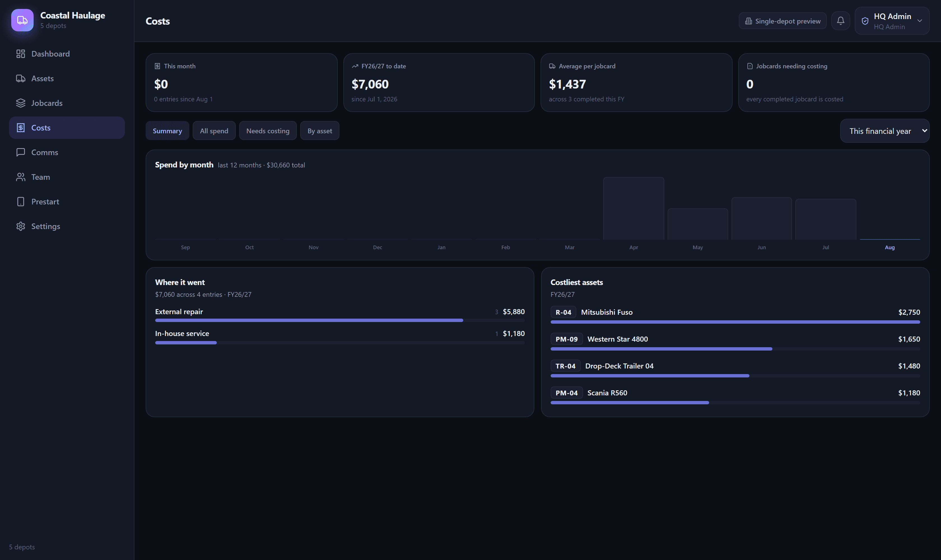Click the PM-04 asset tag
Screen dimensions: 941x560
click(566, 393)
